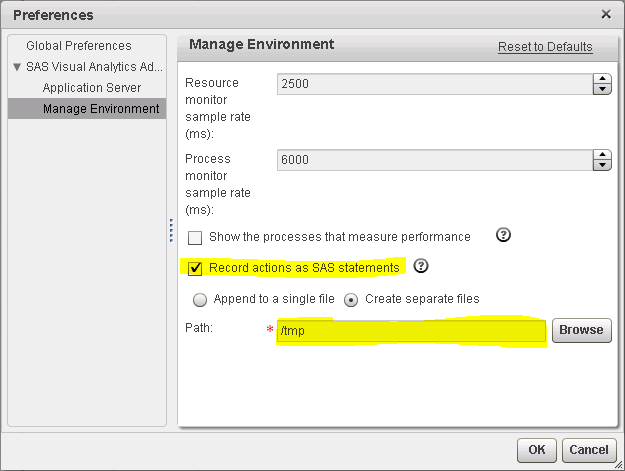
Task: Increase Process monitor sample rate value
Action: 602,154
